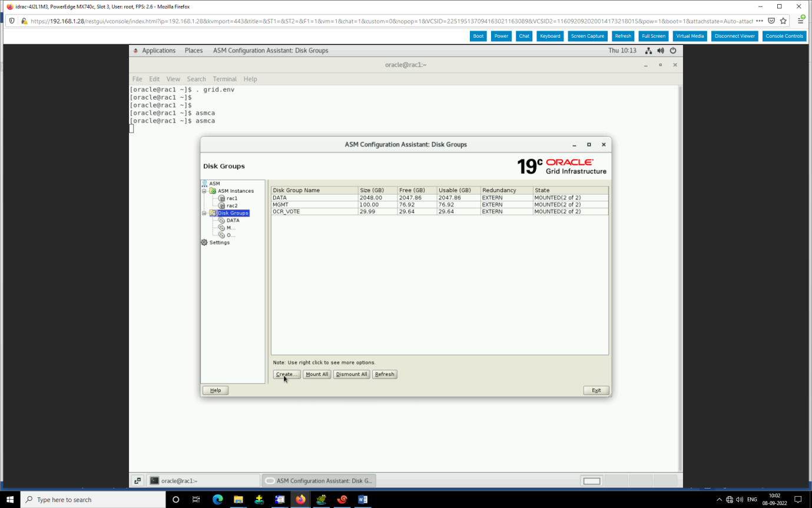Select the M... disk group tree icon
Viewport: 812px width, 508px height.
click(x=222, y=227)
